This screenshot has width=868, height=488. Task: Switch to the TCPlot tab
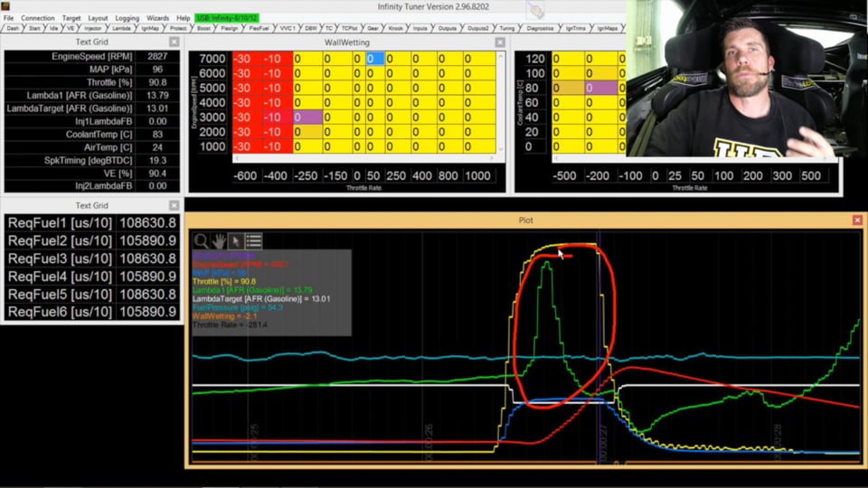[x=349, y=28]
